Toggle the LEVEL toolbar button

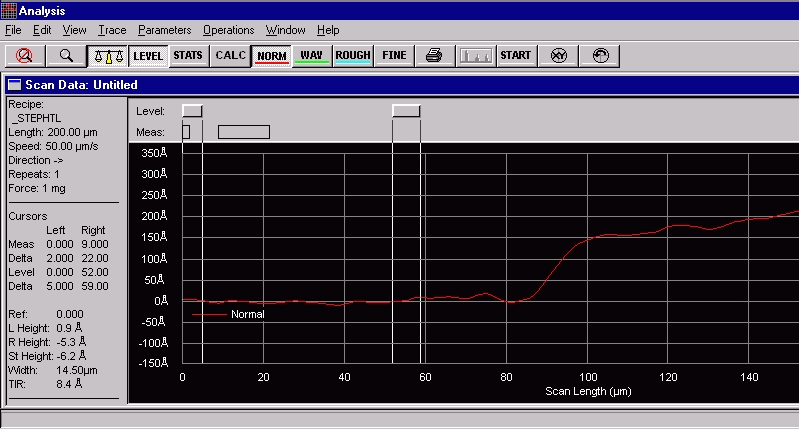click(x=147, y=55)
